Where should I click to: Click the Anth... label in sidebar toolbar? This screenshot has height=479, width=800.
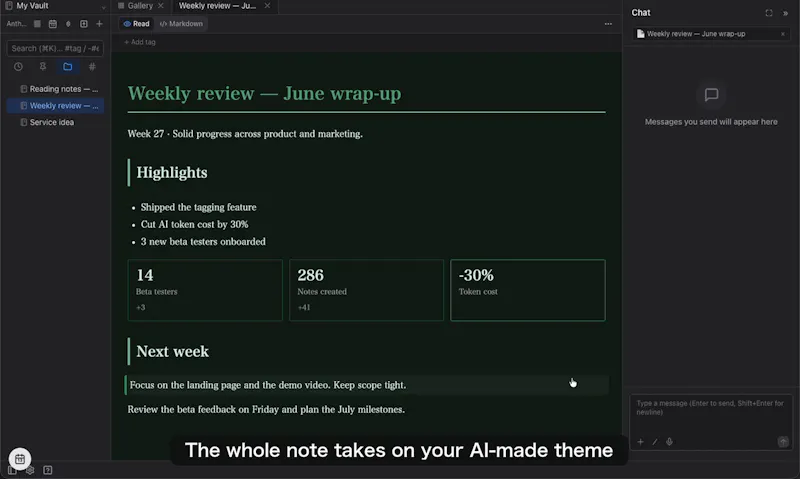click(16, 24)
